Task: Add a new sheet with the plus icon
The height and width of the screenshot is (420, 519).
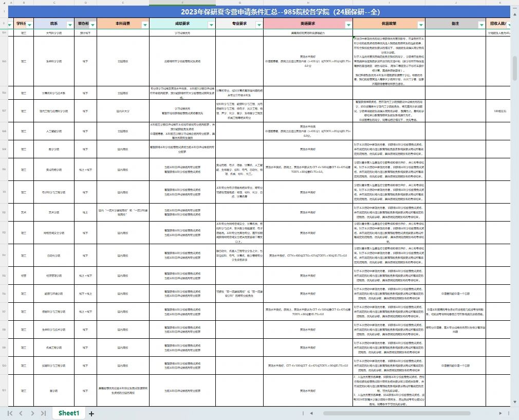Action: tap(91, 413)
